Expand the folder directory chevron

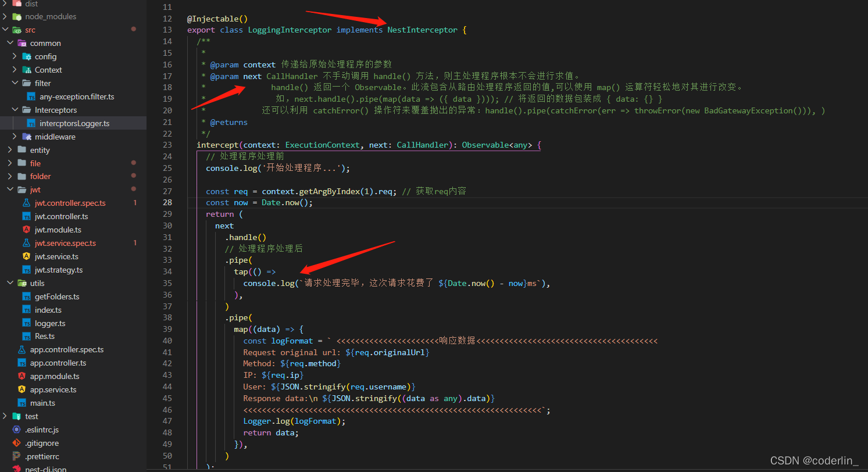(x=10, y=176)
